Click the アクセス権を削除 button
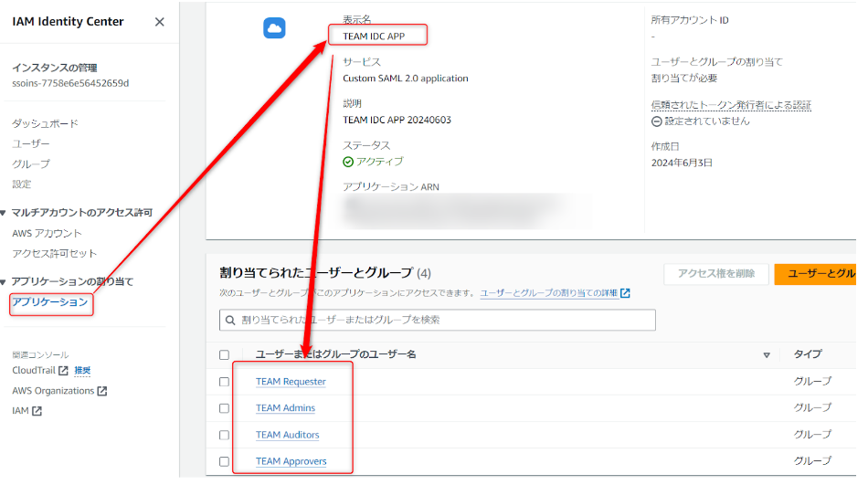 coord(716,273)
